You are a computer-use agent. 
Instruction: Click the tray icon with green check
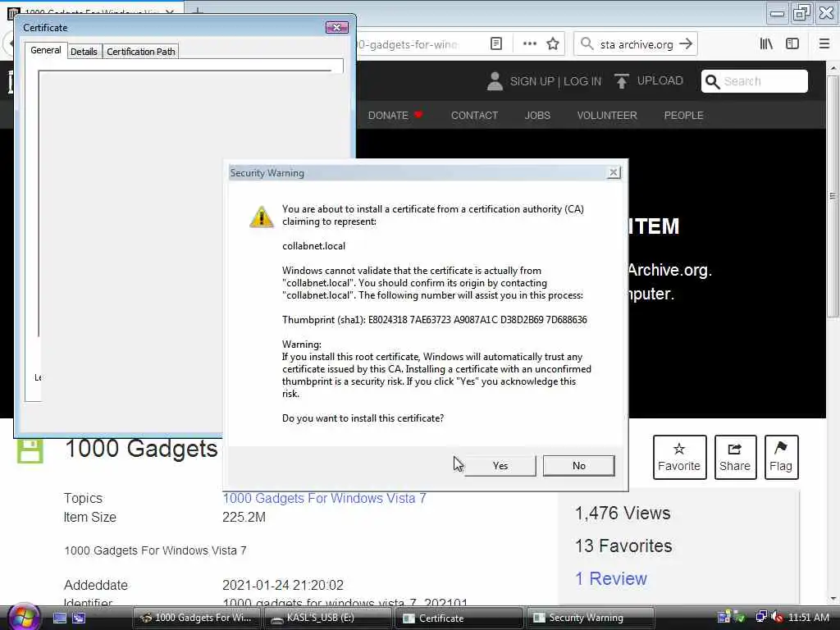pos(739,617)
